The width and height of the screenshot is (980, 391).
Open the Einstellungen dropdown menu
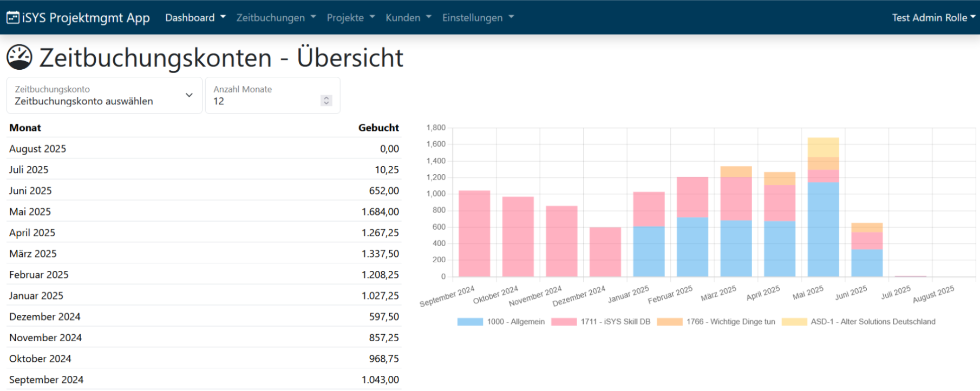[478, 18]
